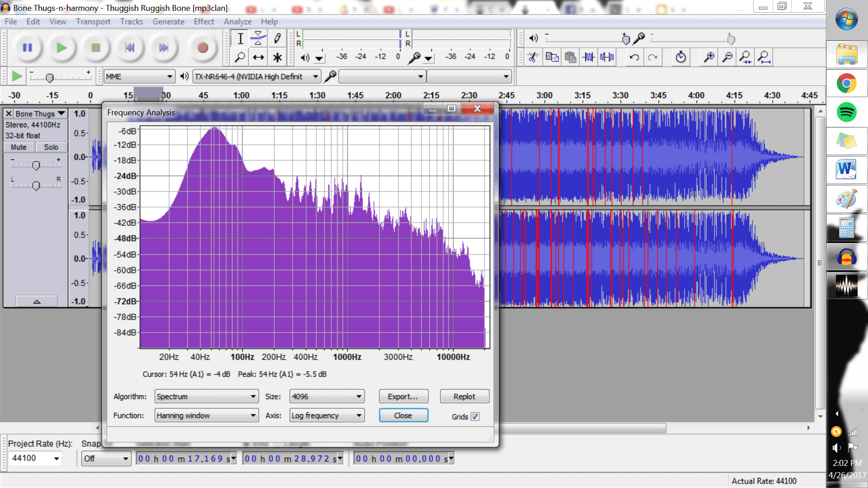Open the File menu
868x488 pixels.
coord(11,22)
